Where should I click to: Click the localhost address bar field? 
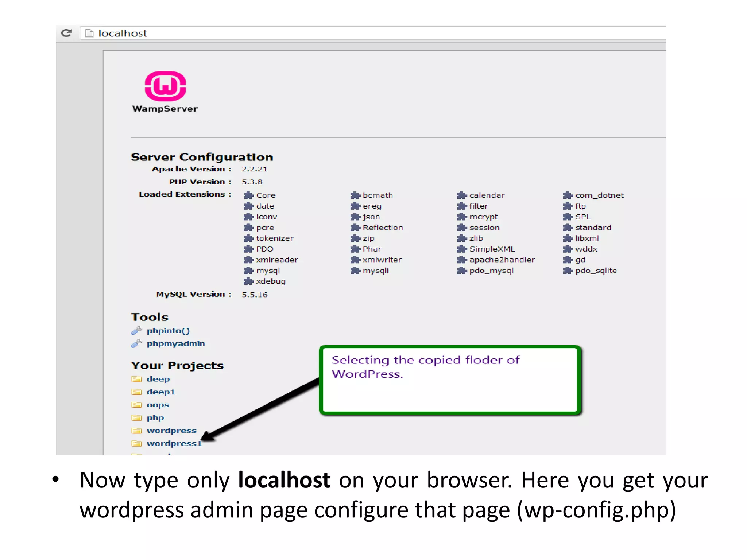click(373, 33)
